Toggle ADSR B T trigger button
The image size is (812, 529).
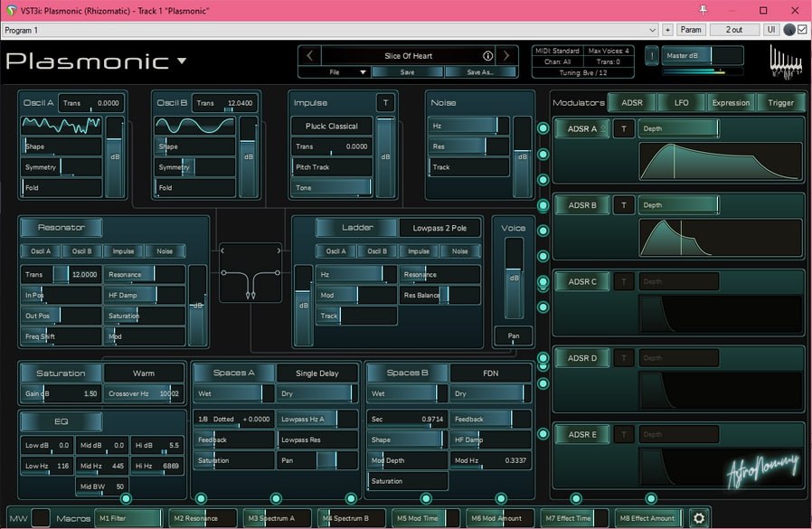pos(624,205)
